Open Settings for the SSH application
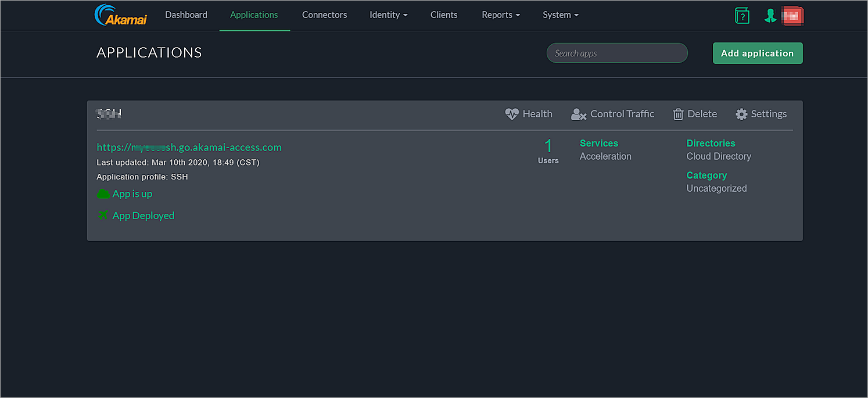The height and width of the screenshot is (398, 868). click(x=761, y=114)
